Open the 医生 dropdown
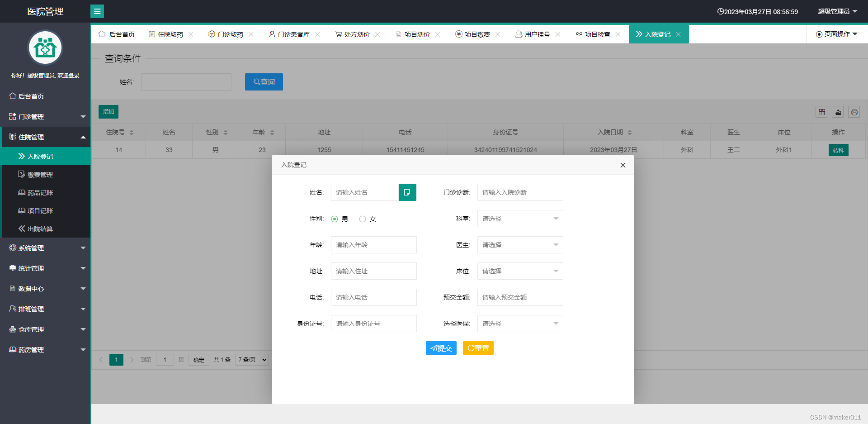 pyautogui.click(x=520, y=245)
